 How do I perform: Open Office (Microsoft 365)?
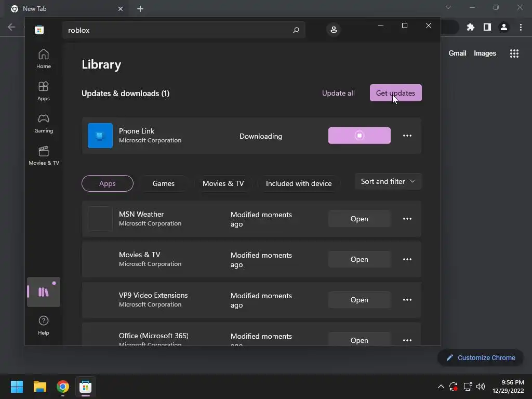[x=360, y=340]
